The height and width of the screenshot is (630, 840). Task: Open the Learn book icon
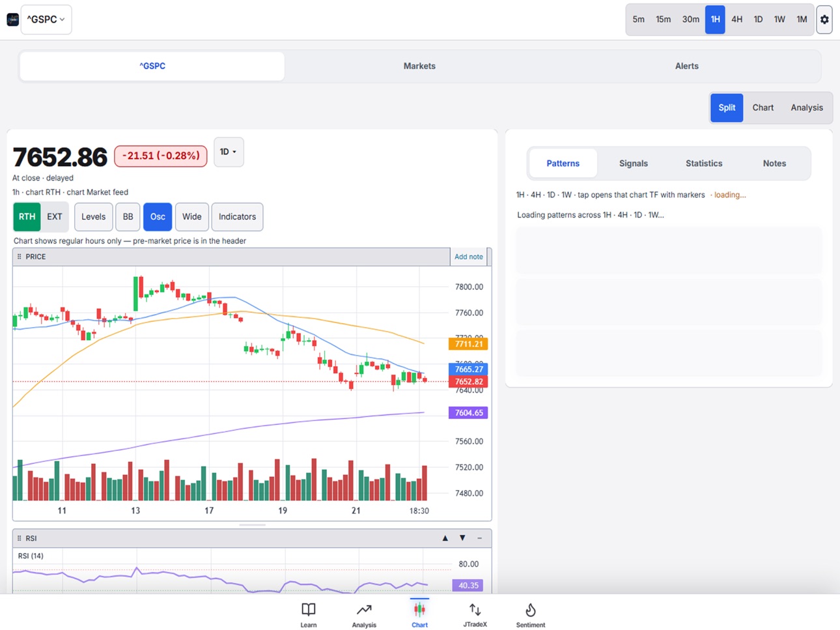[x=309, y=614]
